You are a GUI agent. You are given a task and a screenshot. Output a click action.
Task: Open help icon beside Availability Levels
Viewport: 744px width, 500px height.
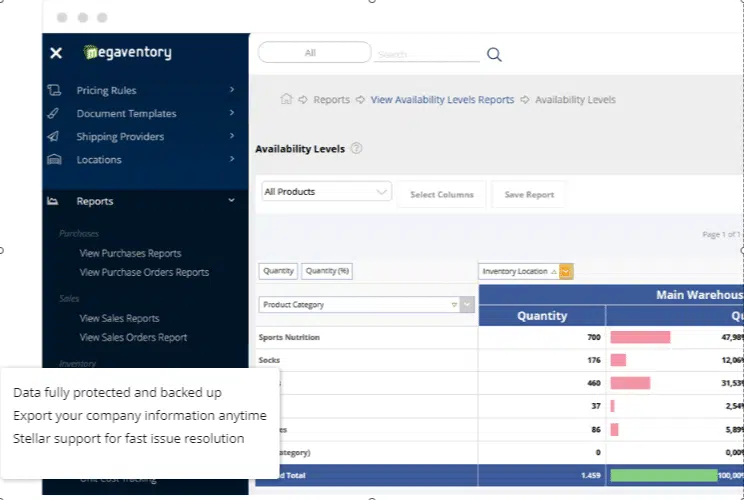point(356,148)
